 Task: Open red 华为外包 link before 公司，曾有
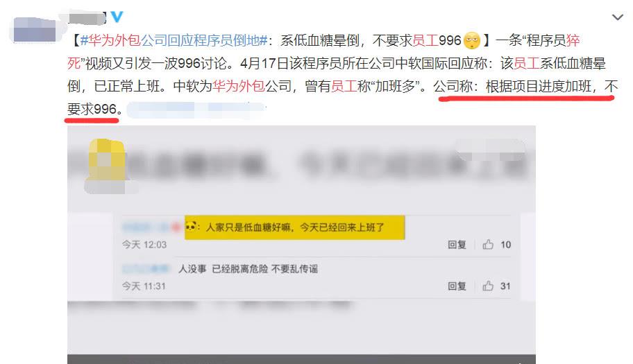point(239,86)
